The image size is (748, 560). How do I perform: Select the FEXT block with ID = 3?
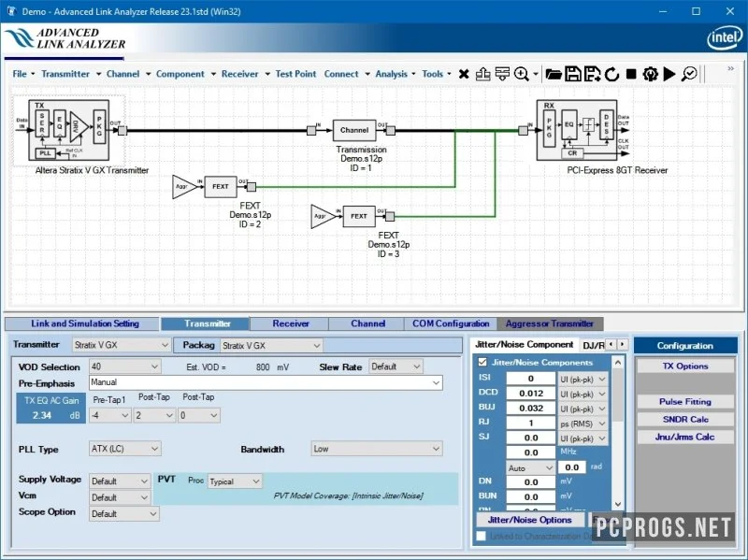pyautogui.click(x=359, y=216)
